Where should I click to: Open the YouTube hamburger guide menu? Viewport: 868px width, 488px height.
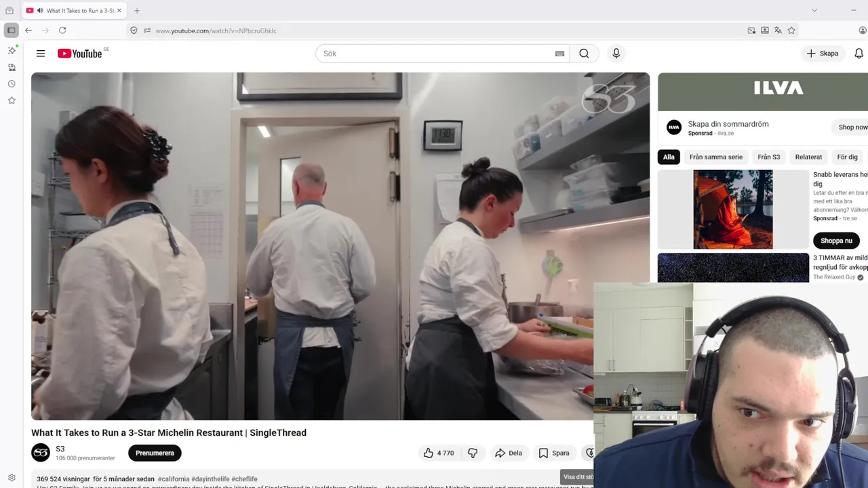(x=41, y=54)
